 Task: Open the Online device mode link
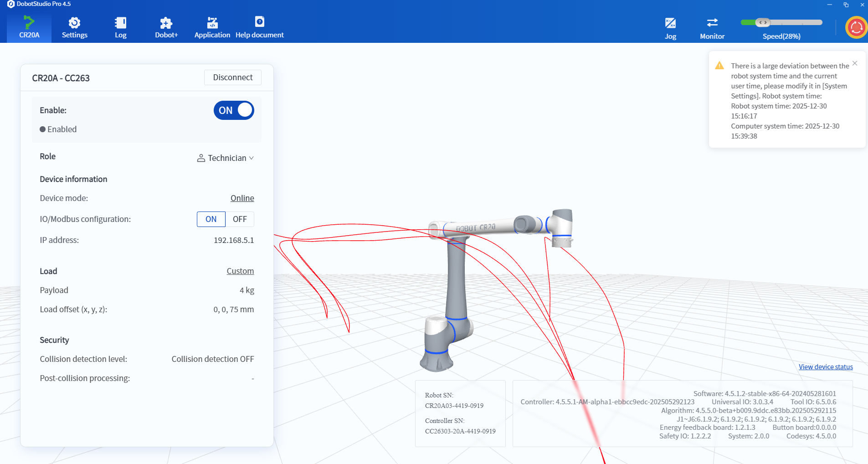[x=242, y=198]
